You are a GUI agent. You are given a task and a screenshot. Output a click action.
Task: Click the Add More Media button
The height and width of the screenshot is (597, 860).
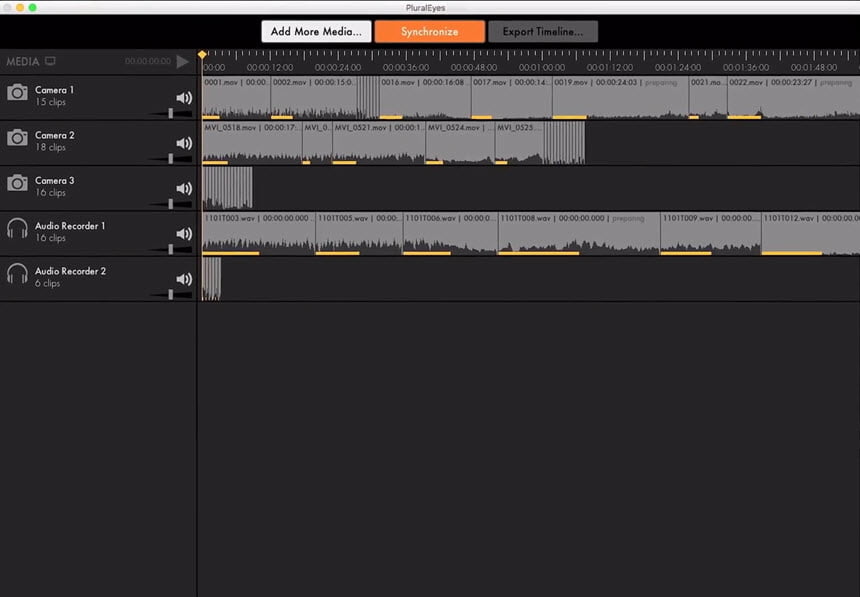(x=316, y=31)
